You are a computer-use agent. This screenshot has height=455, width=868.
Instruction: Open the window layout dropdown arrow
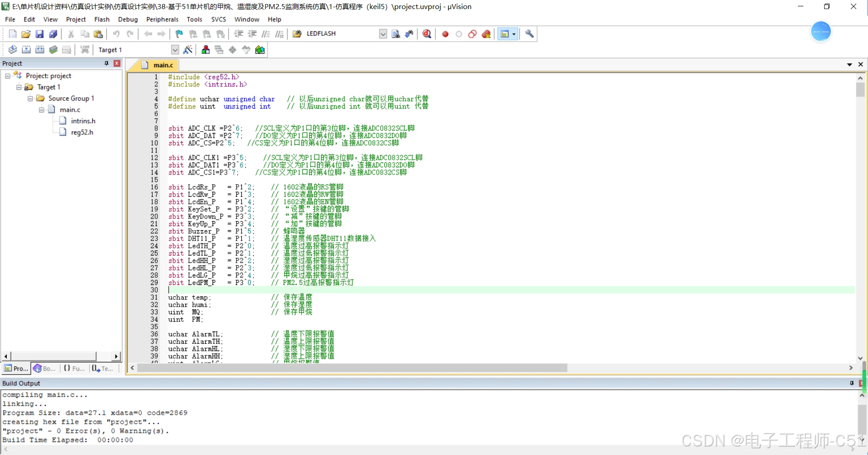tap(514, 34)
